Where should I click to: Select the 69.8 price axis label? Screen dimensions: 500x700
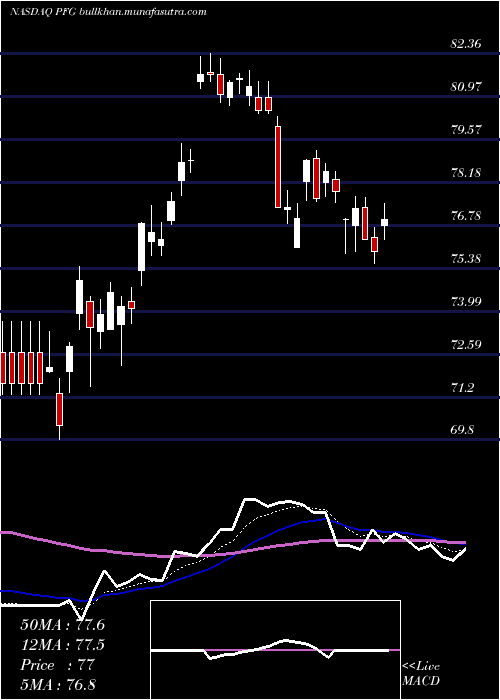(x=462, y=430)
